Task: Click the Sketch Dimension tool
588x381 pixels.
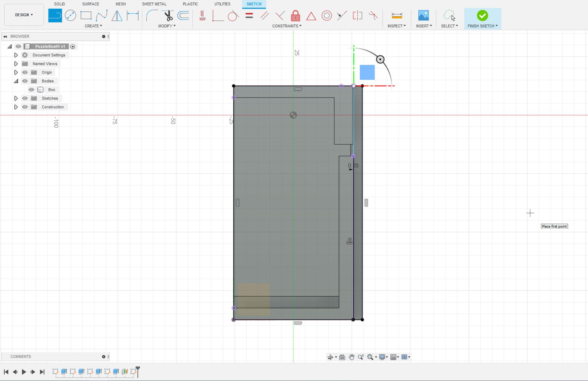Action: pyautogui.click(x=132, y=16)
